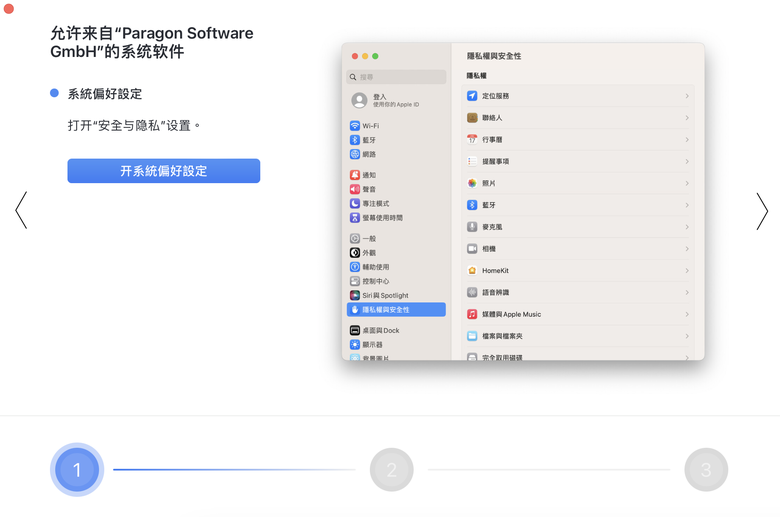Click 照片 photos icon in illustration list
Viewport: 780px width, 517px height.
[x=472, y=183]
